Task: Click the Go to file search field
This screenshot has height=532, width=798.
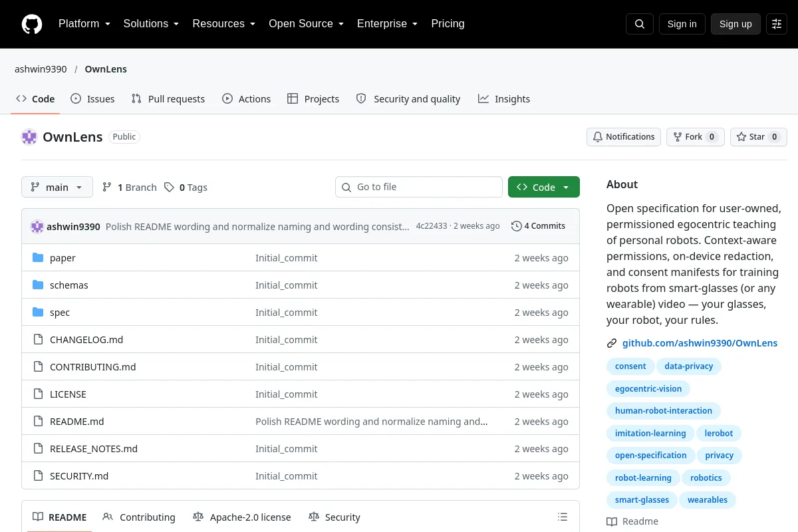Action: pyautogui.click(x=419, y=187)
